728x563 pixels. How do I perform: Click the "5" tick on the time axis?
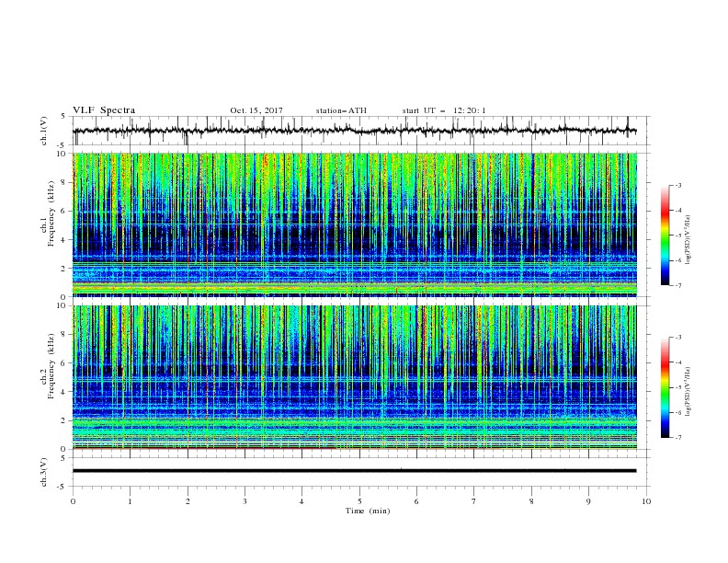click(359, 501)
